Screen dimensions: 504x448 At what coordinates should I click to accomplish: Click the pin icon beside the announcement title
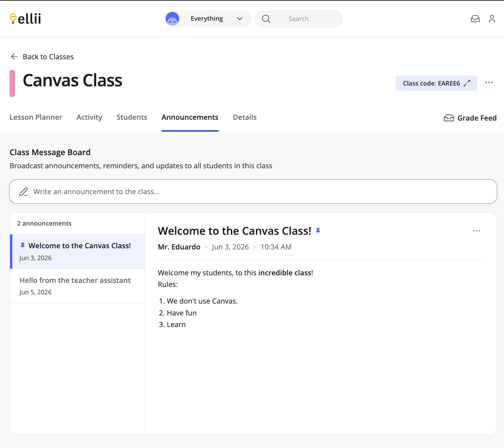(x=318, y=230)
